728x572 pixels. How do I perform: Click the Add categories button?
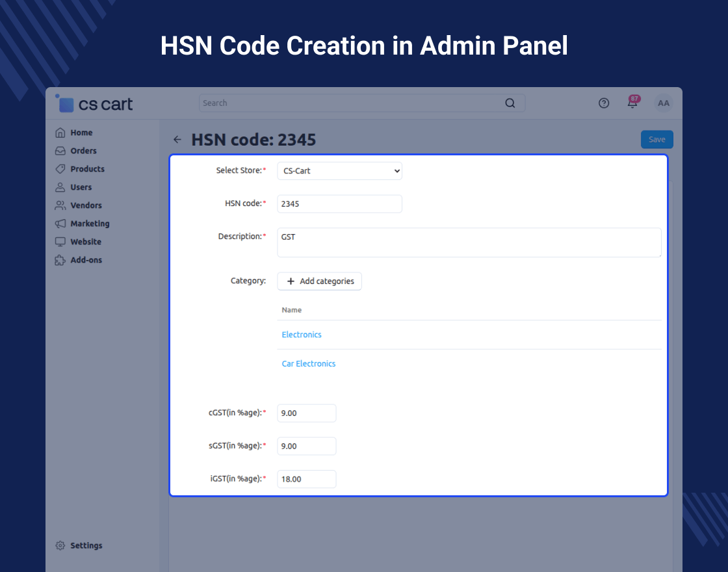click(319, 281)
